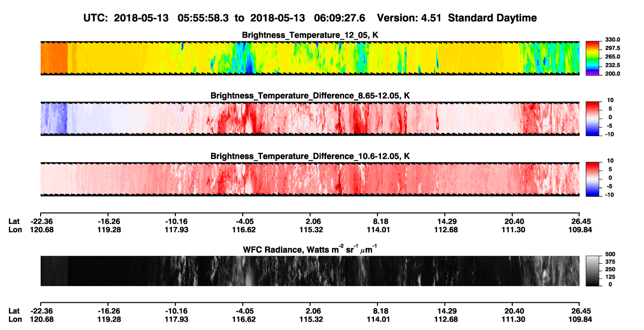Click longitude '119.28' below the WFC panel

(x=107, y=319)
